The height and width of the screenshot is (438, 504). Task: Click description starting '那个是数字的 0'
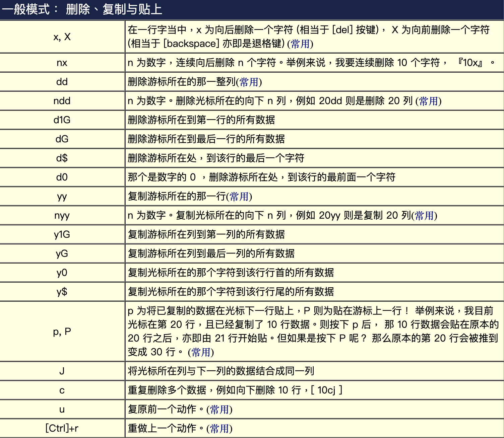point(262,177)
